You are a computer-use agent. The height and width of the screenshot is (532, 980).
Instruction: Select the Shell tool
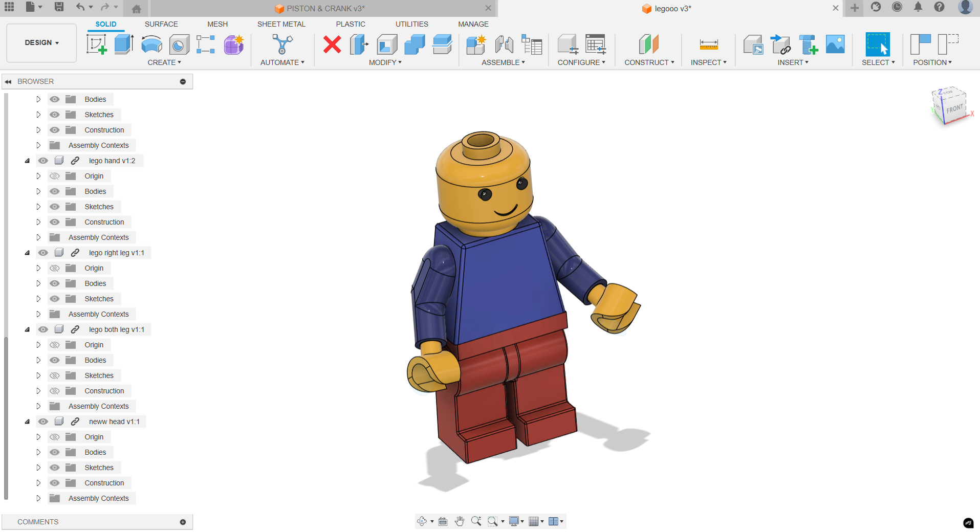click(x=387, y=45)
